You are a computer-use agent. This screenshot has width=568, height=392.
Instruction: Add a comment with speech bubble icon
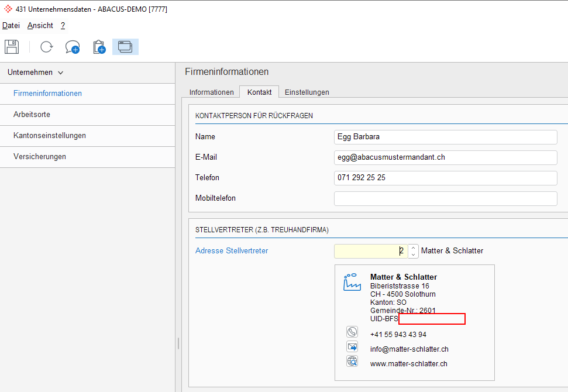point(73,47)
